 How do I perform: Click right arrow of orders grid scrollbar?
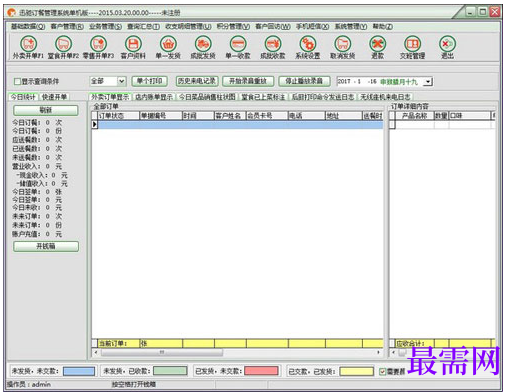pyautogui.click(x=378, y=352)
